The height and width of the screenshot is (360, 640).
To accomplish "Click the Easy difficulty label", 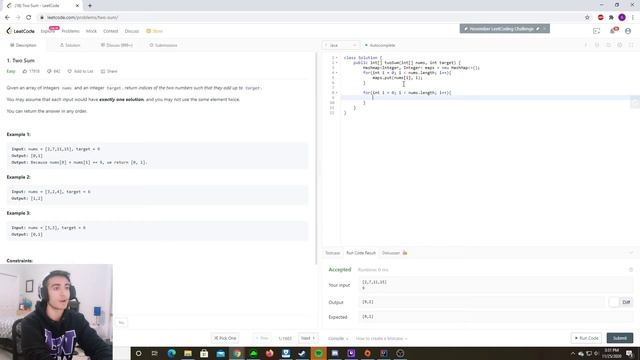I will click(x=11, y=71).
